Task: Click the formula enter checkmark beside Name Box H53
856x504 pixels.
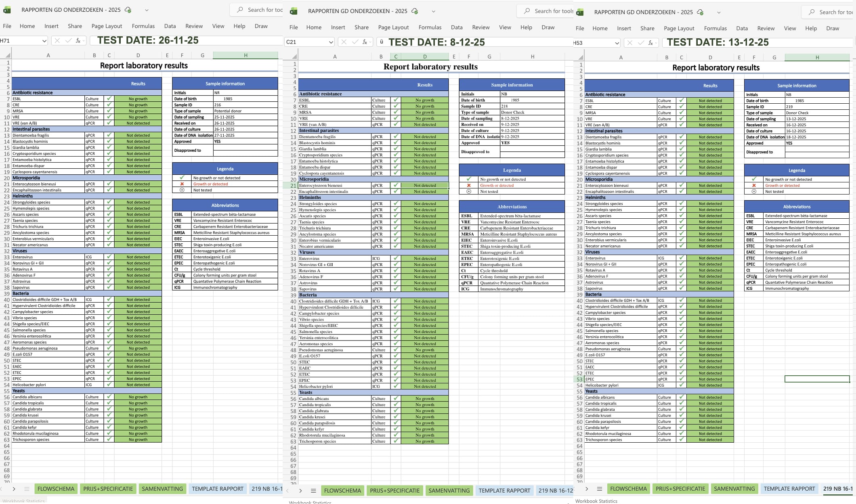Action: coord(640,43)
